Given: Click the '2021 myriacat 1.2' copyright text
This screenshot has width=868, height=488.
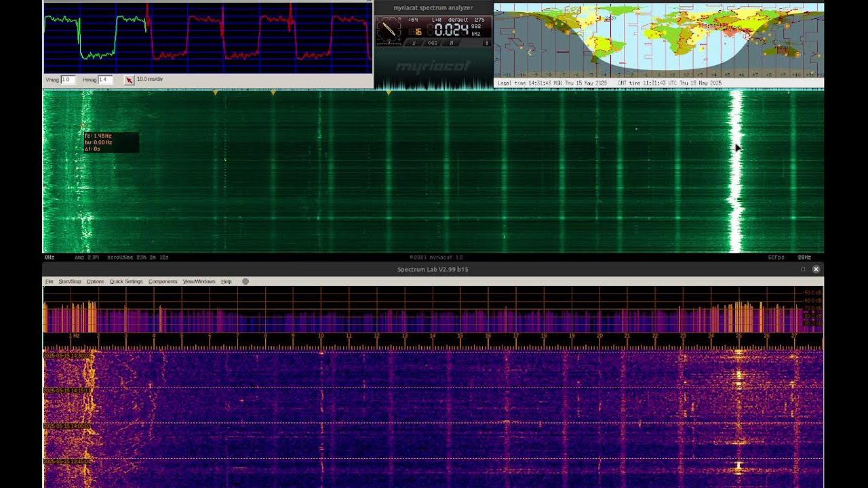Looking at the screenshot, I should (436, 258).
